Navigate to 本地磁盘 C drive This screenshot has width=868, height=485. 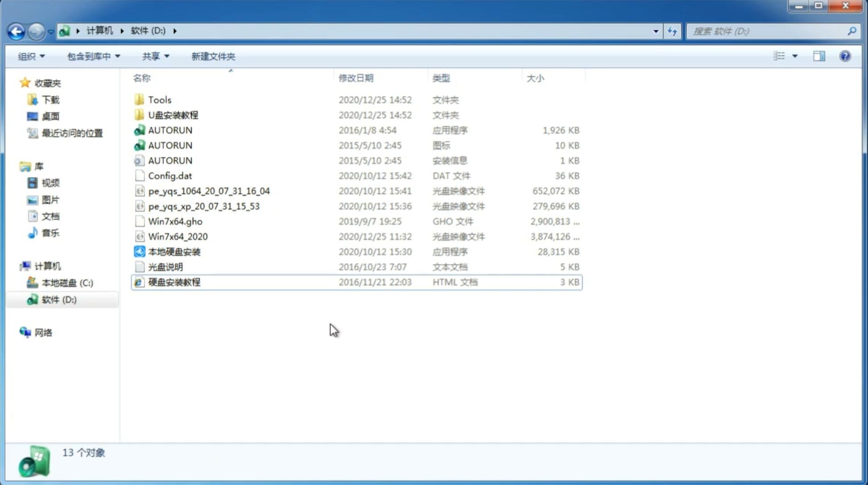pos(67,283)
